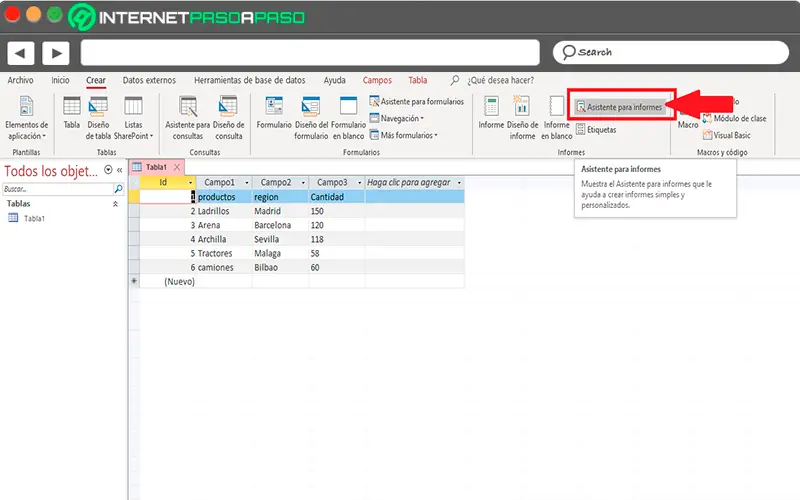Click the browser forward arrow button
The width and height of the screenshot is (800, 500).
click(56, 53)
